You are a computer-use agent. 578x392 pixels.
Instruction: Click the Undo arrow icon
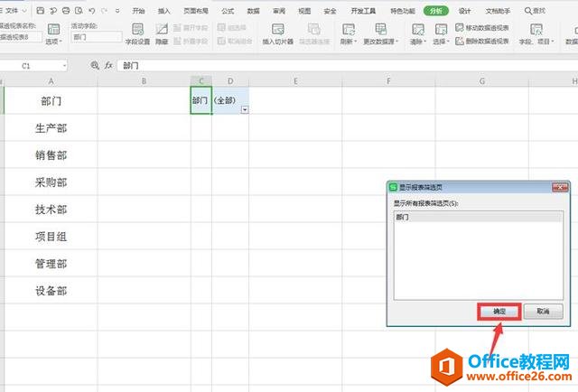(x=92, y=11)
